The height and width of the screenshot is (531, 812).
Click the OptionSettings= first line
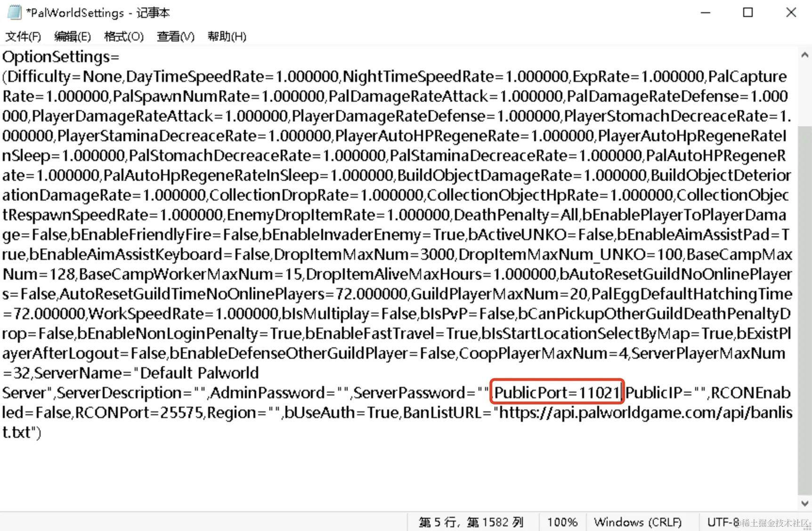(x=61, y=57)
